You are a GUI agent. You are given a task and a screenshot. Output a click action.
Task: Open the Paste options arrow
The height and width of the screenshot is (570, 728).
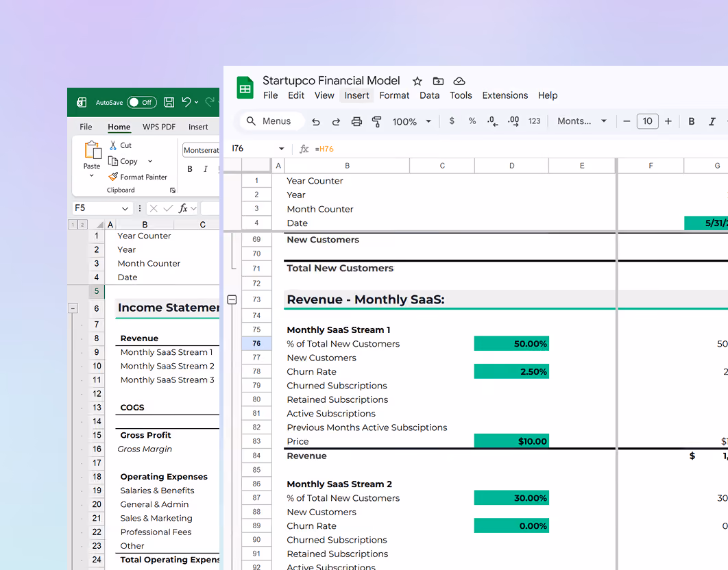(91, 175)
